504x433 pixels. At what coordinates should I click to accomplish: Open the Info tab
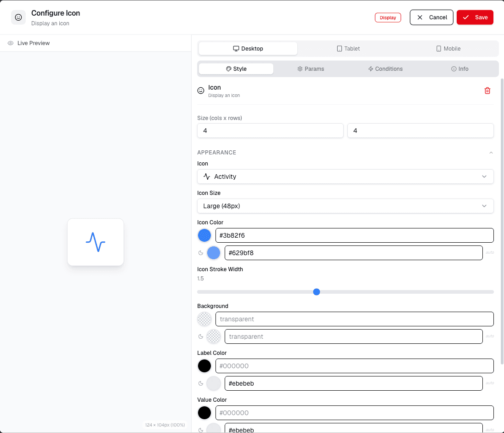459,69
